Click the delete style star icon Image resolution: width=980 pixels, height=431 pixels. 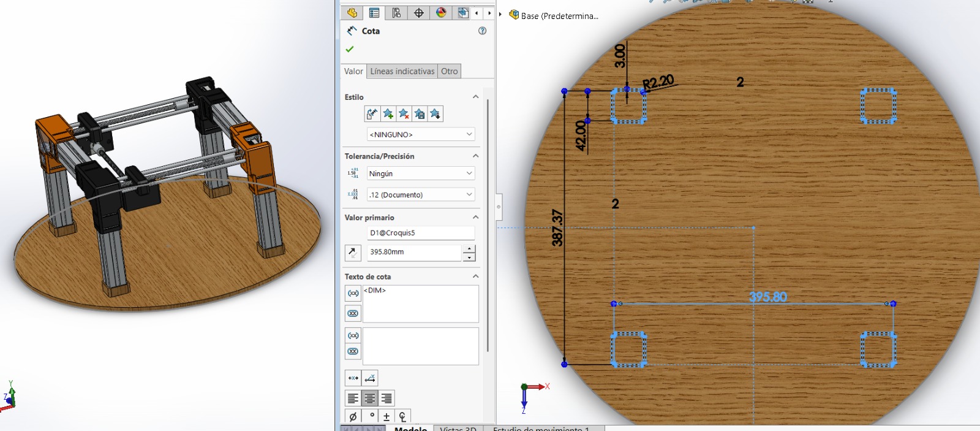pyautogui.click(x=404, y=114)
